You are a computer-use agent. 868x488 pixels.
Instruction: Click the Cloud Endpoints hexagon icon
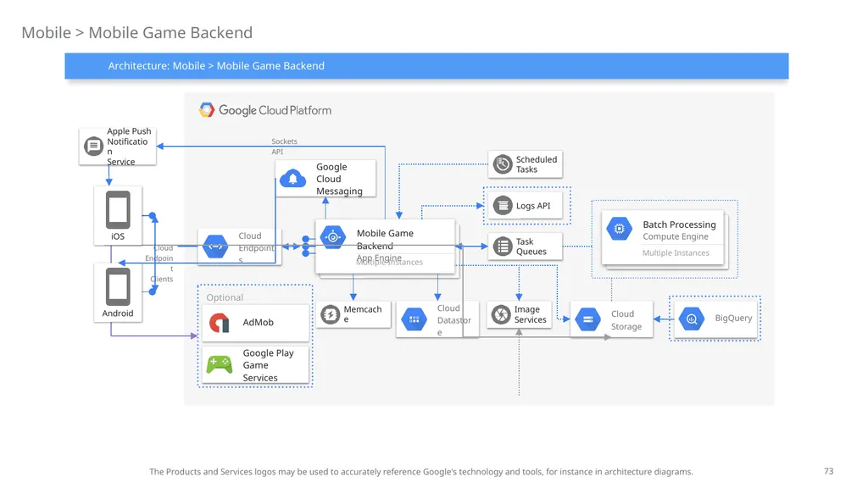[215, 247]
